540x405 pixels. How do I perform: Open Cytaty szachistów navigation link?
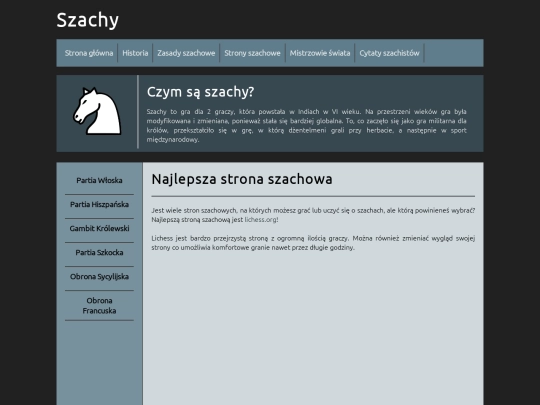[389, 53]
